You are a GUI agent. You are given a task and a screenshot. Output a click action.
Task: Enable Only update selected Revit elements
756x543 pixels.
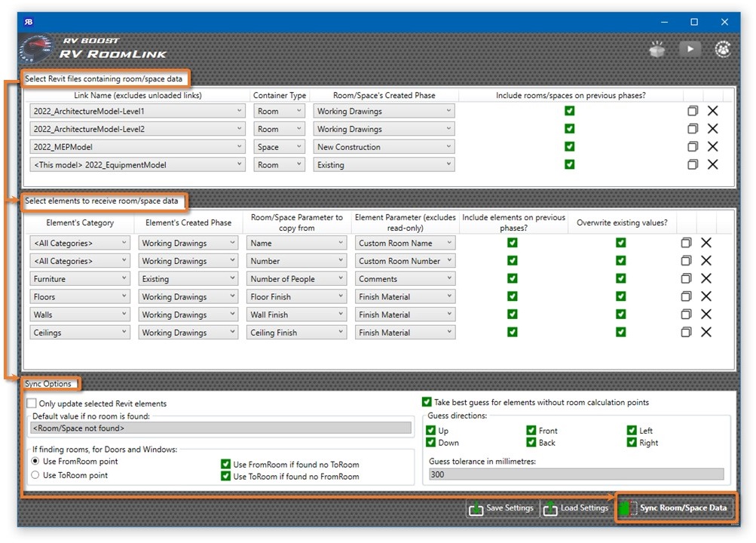click(32, 403)
